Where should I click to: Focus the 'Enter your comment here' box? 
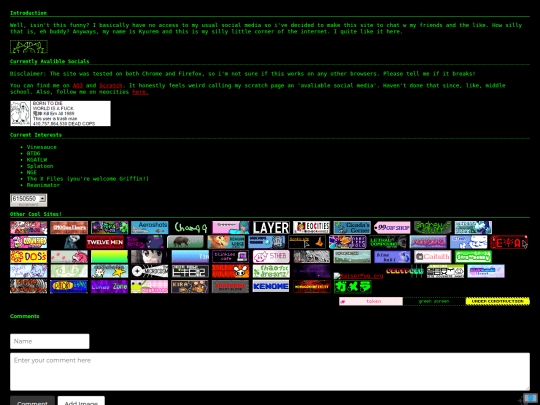270,372
